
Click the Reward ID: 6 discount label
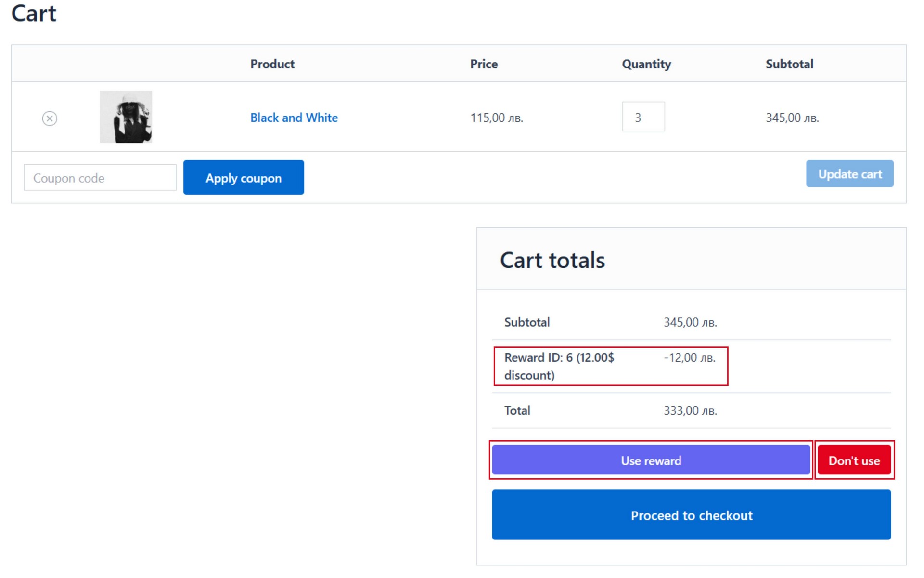[559, 366]
